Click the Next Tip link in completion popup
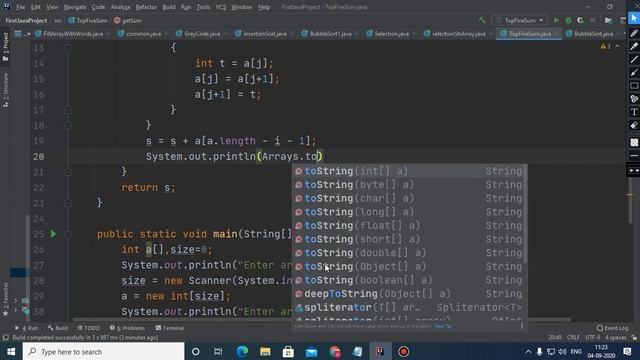Screen dimensions: 640x360 pyautogui.click(x=442, y=326)
